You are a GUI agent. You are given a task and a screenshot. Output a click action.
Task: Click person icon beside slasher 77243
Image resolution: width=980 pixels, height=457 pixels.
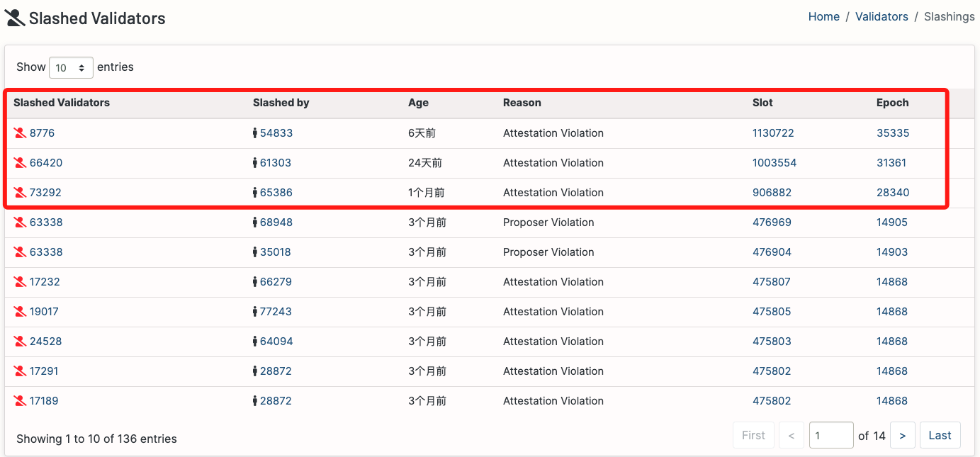(x=255, y=312)
